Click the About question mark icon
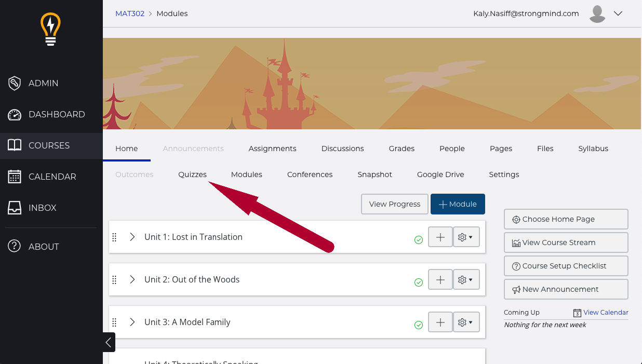Viewport: 642px width, 364px height. (x=15, y=247)
